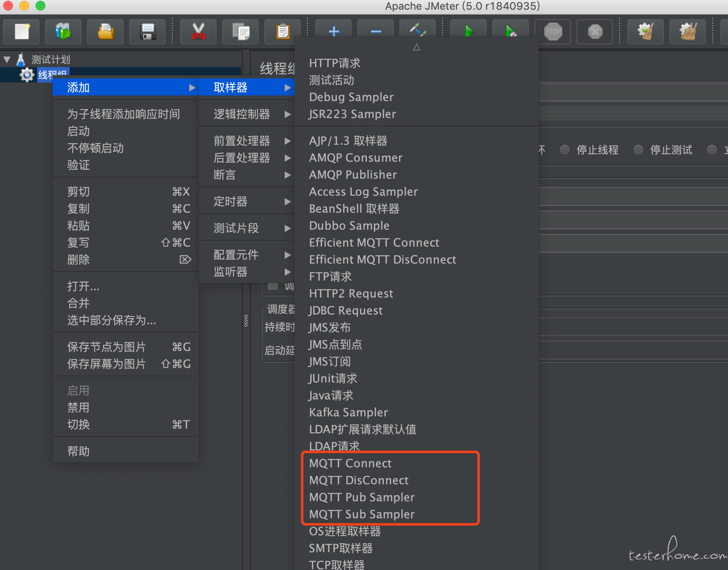Start the test with green play icon

tap(468, 30)
